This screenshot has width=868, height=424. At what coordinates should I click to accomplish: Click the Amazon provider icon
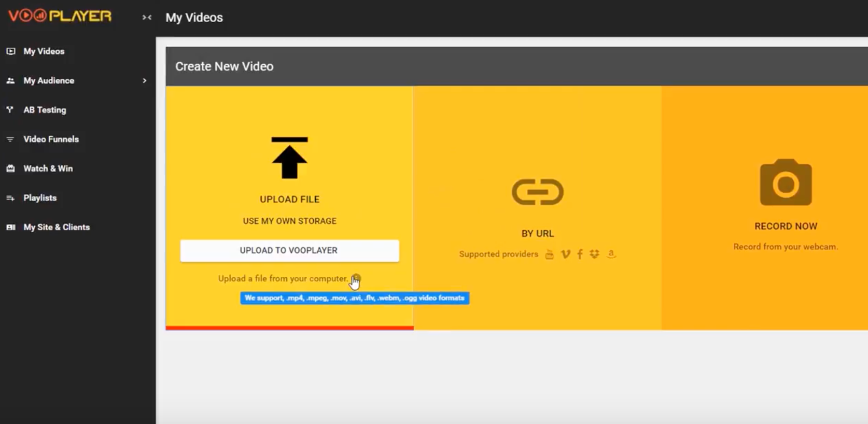(x=611, y=253)
